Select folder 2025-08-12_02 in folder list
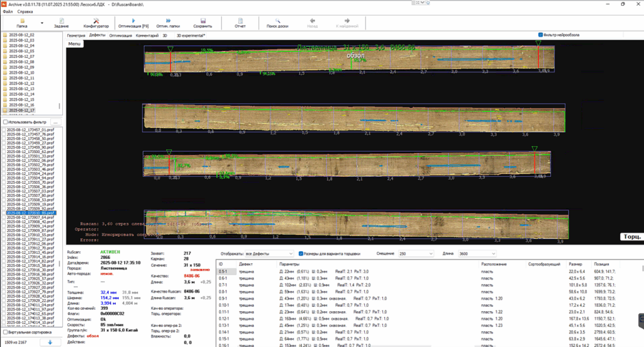This screenshot has height=347, width=644. click(x=21, y=35)
